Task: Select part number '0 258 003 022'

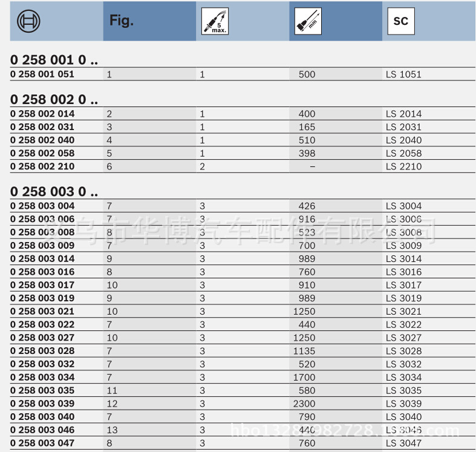Action: tap(42, 324)
